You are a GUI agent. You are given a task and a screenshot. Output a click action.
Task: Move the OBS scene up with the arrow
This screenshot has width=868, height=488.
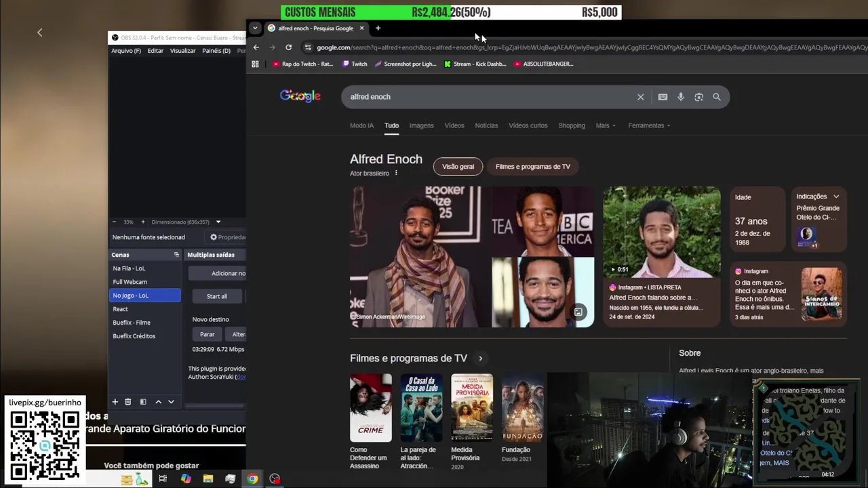[x=159, y=402]
